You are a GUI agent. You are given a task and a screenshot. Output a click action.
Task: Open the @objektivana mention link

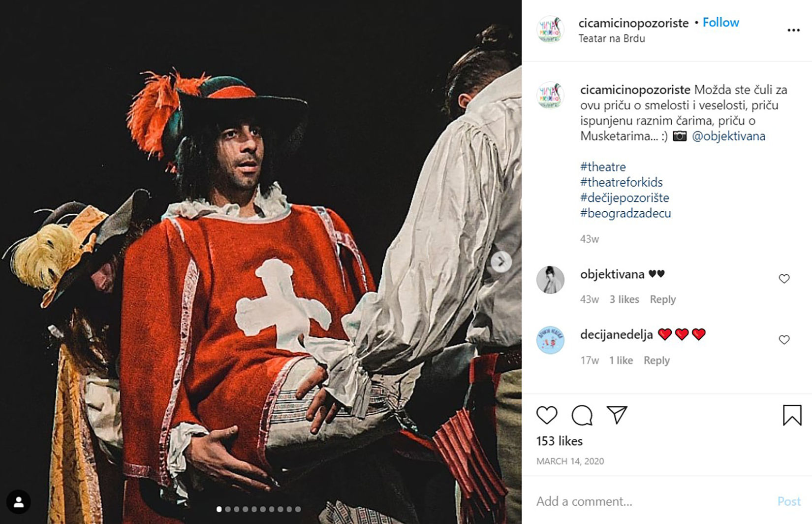coord(728,136)
